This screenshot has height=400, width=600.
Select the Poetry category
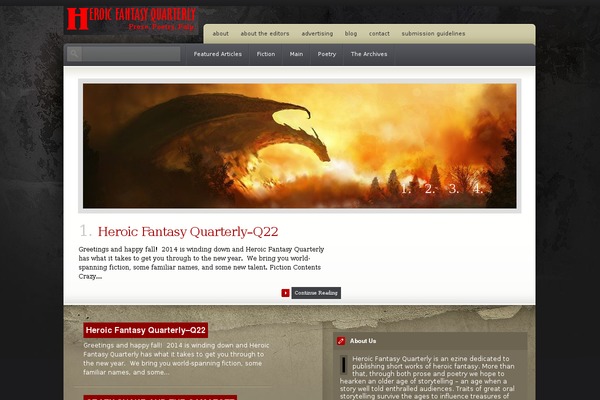point(327,54)
